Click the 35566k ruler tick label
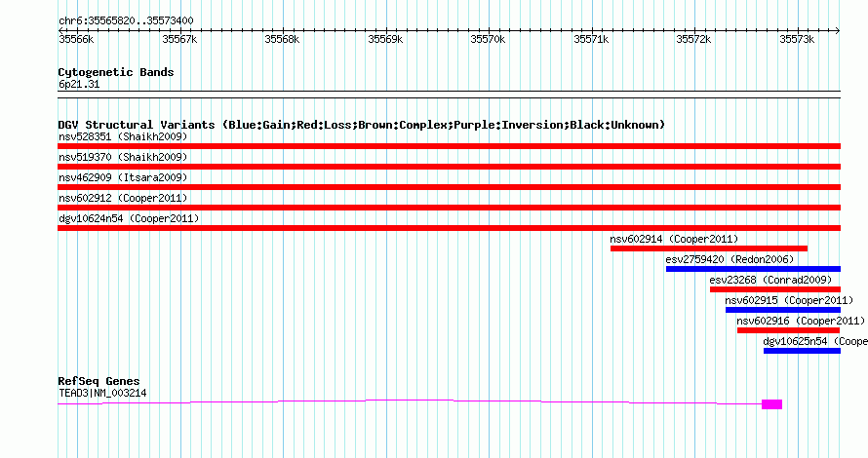 tap(76, 39)
